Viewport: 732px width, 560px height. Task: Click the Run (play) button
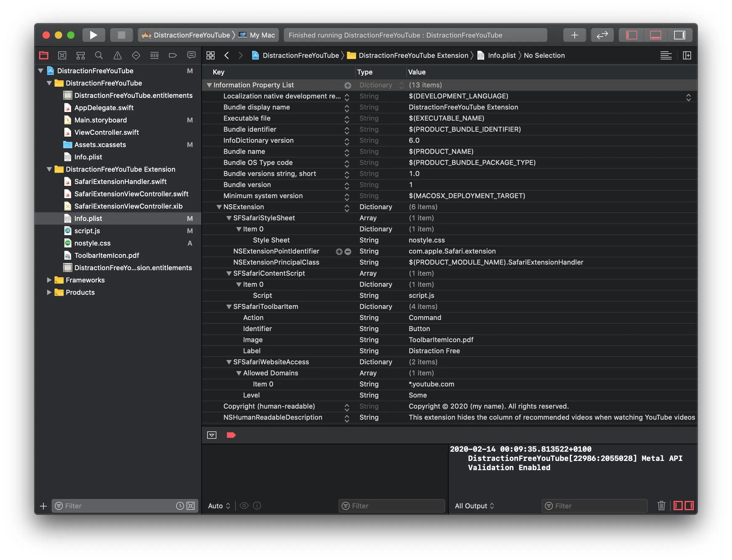pos(93,35)
